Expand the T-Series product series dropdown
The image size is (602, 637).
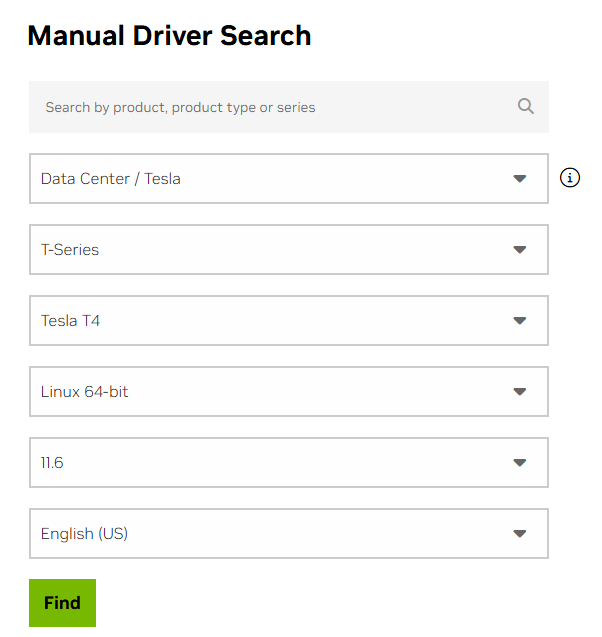pos(288,250)
